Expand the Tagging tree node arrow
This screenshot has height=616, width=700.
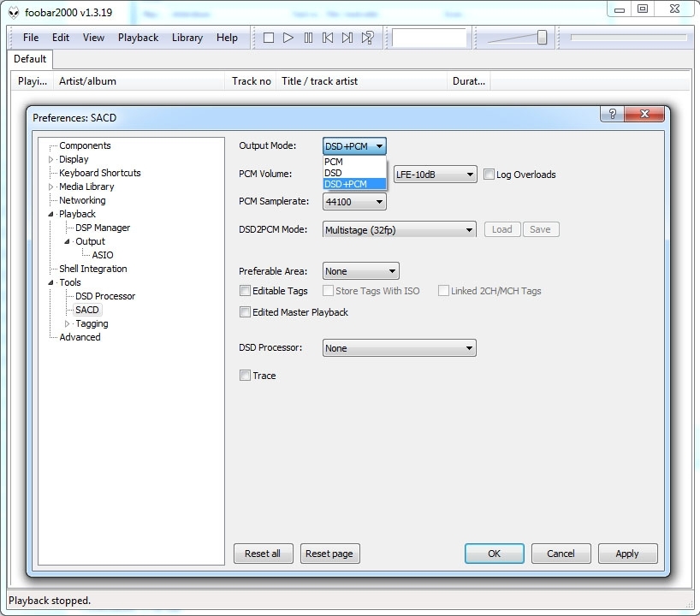coord(68,324)
